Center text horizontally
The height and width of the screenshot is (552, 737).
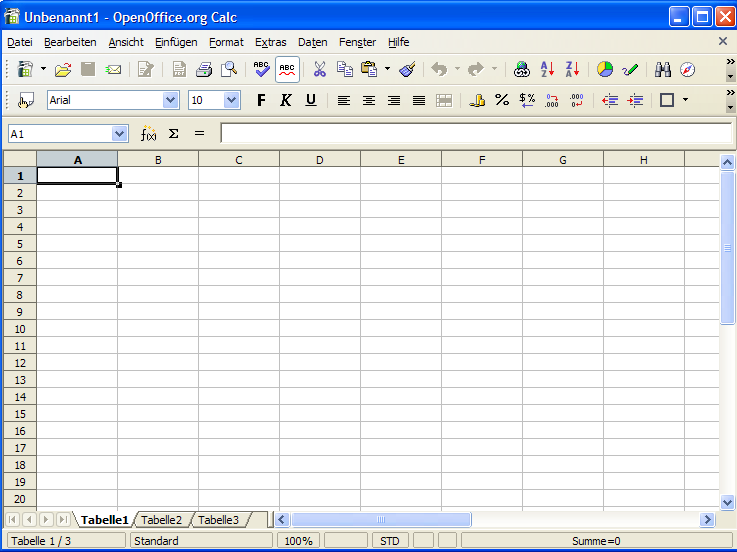pyautogui.click(x=369, y=100)
